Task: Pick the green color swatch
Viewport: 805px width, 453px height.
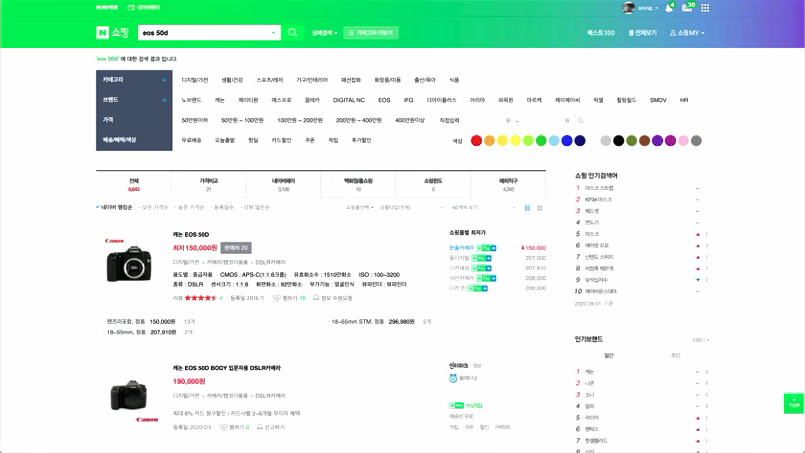Action: (541, 141)
